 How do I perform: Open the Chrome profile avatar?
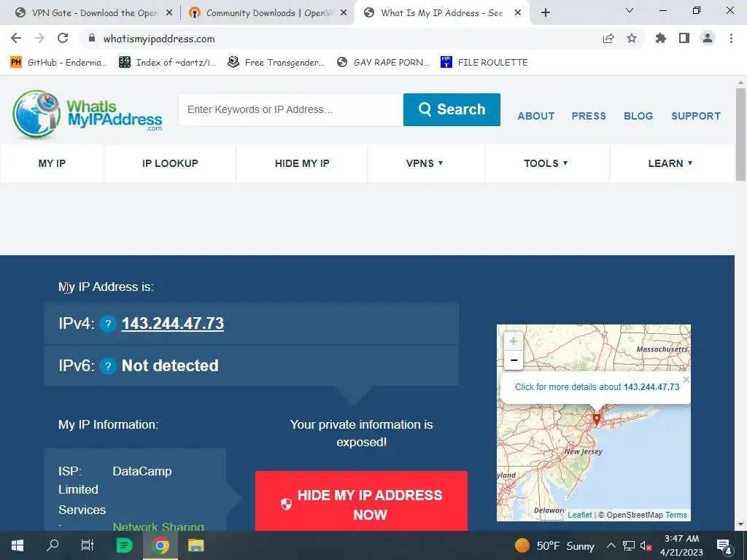pyautogui.click(x=708, y=38)
